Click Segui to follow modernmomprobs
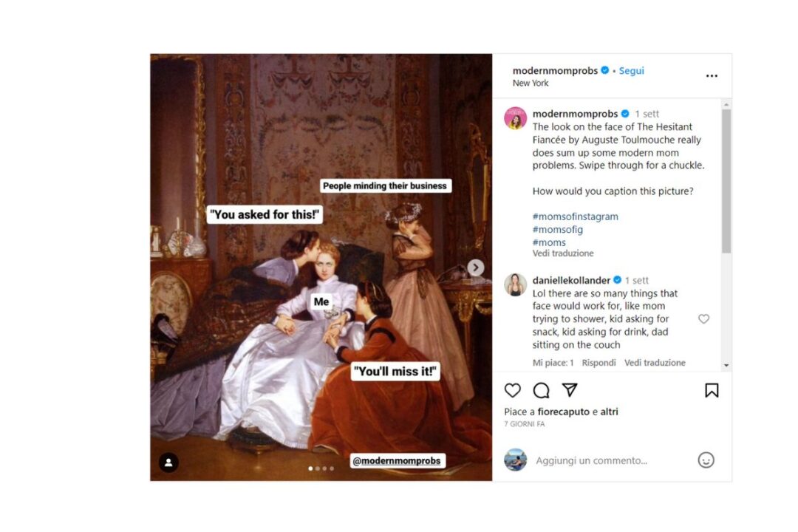Image resolution: width=798 pixels, height=532 pixels. tap(631, 71)
